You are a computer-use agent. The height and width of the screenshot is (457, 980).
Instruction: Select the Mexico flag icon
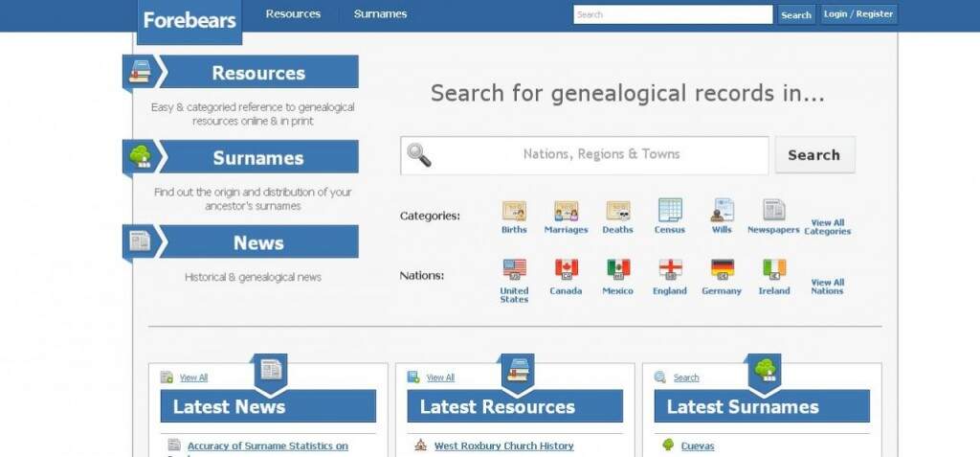point(618,269)
